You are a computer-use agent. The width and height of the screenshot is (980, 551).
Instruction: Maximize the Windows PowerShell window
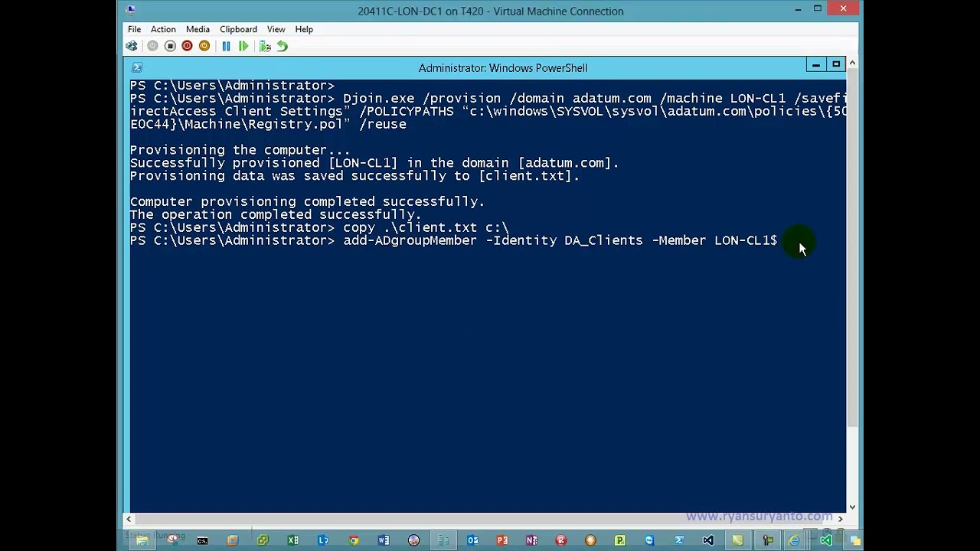(836, 65)
